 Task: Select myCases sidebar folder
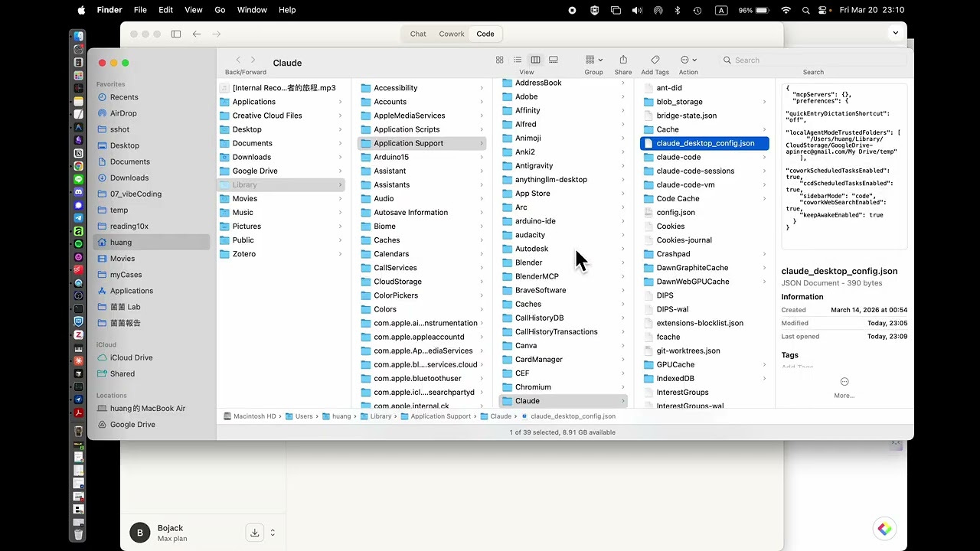126,275
